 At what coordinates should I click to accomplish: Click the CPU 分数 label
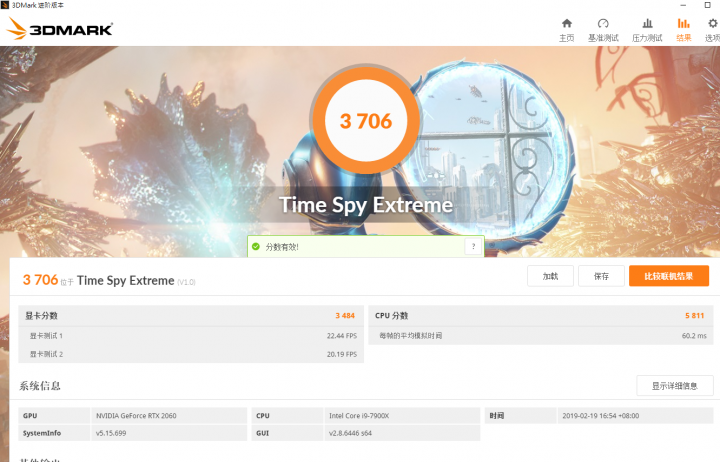point(391,316)
